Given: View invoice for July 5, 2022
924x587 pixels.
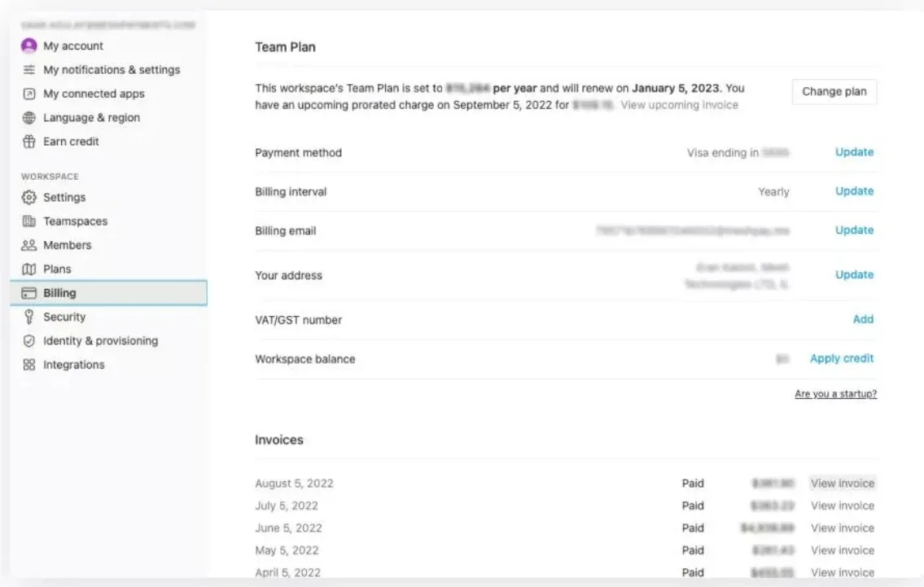Looking at the screenshot, I should pyautogui.click(x=842, y=506).
